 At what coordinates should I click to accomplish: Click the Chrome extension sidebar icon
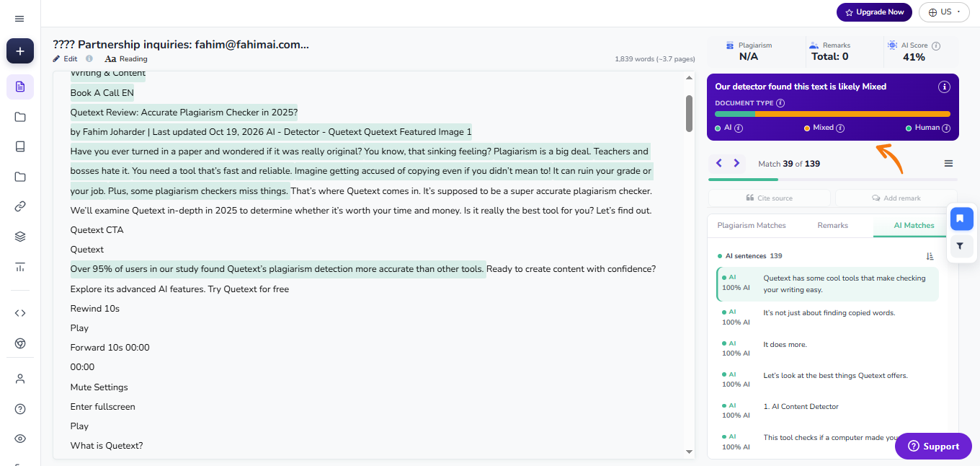point(20,343)
